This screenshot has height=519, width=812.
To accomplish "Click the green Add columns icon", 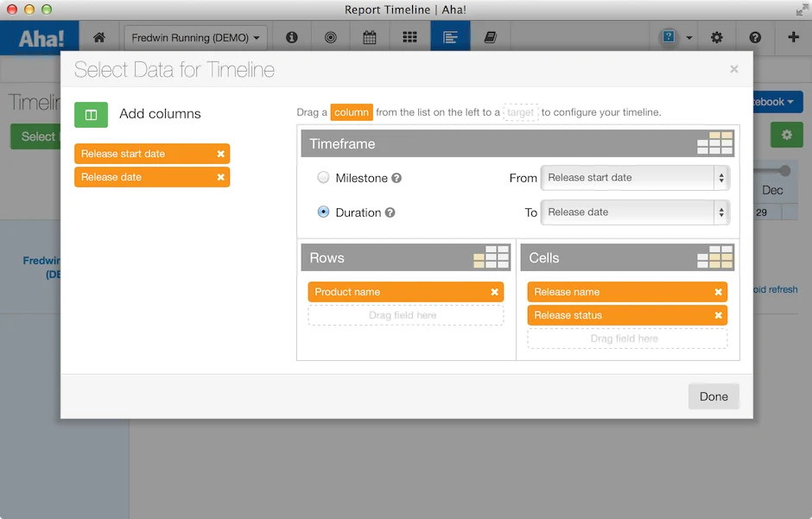I will [x=92, y=114].
